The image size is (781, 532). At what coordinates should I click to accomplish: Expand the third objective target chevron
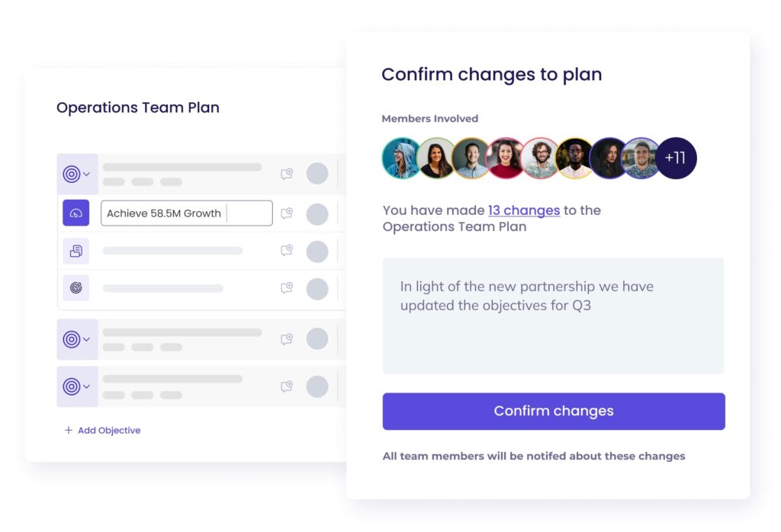(87, 386)
